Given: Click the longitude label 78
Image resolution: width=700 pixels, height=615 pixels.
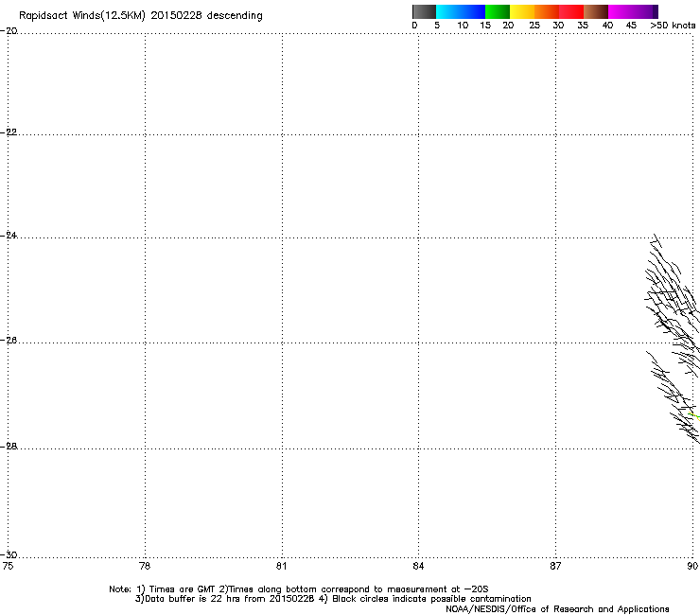Looking at the screenshot, I should pyautogui.click(x=145, y=566).
